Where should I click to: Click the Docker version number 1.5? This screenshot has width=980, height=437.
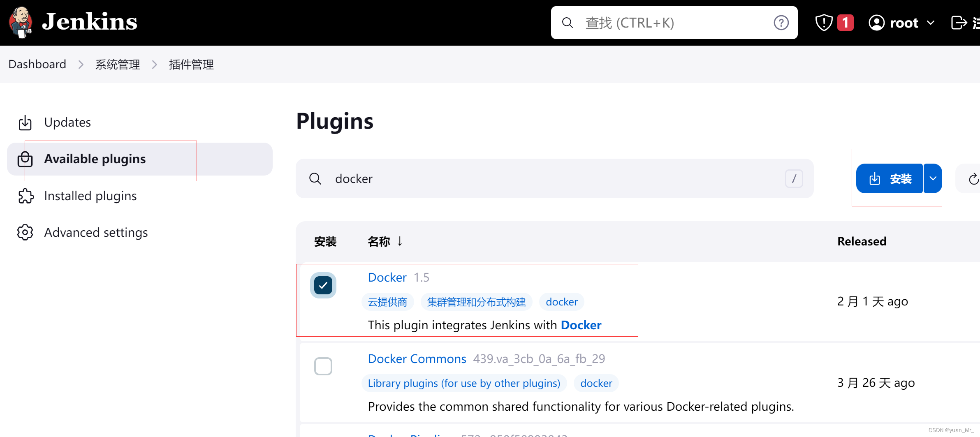tap(421, 277)
